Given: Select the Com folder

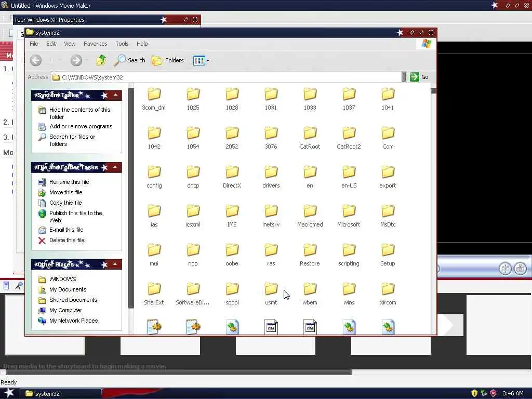Looking at the screenshot, I should [388, 138].
